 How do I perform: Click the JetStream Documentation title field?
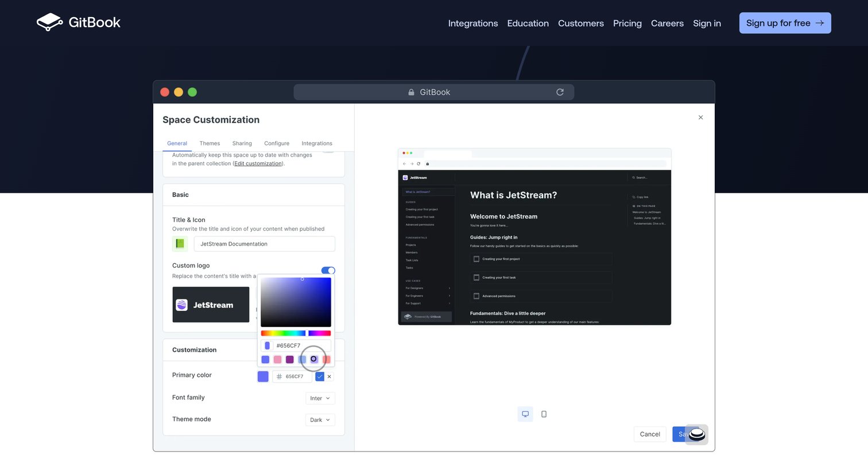click(x=265, y=244)
